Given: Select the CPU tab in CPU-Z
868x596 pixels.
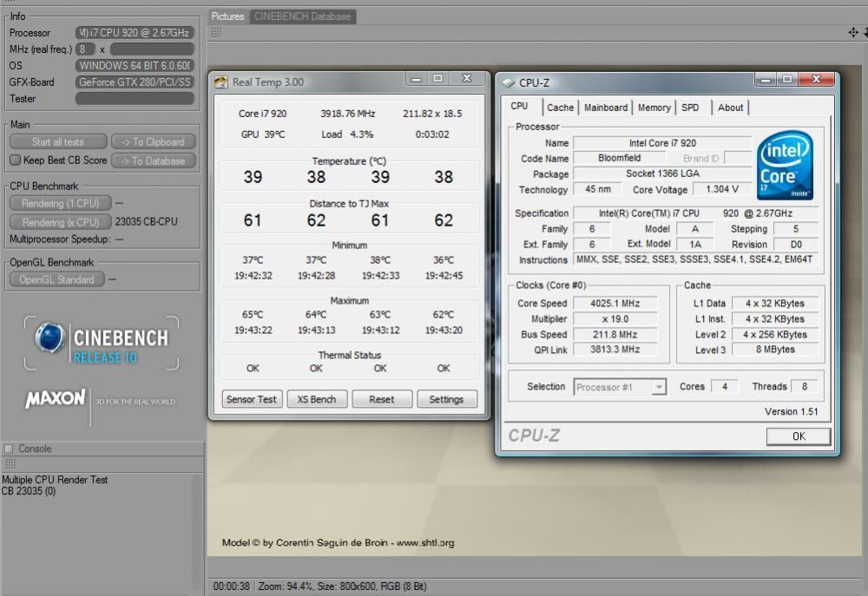Looking at the screenshot, I should coord(519,106).
